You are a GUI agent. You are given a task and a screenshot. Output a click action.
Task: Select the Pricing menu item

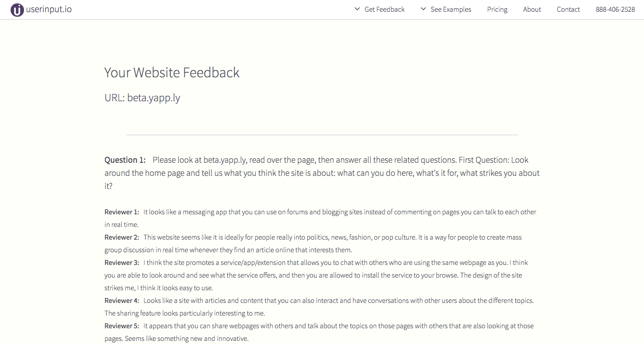point(497,9)
